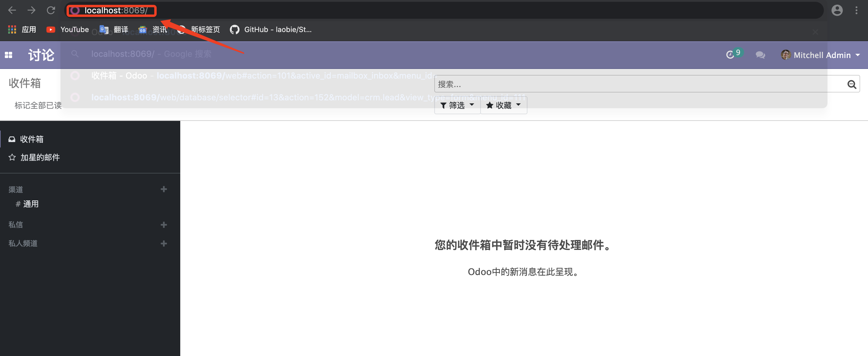Viewport: 868px width, 356px height.
Task: Open Chrome profile avatar icon
Action: pyautogui.click(x=837, y=11)
